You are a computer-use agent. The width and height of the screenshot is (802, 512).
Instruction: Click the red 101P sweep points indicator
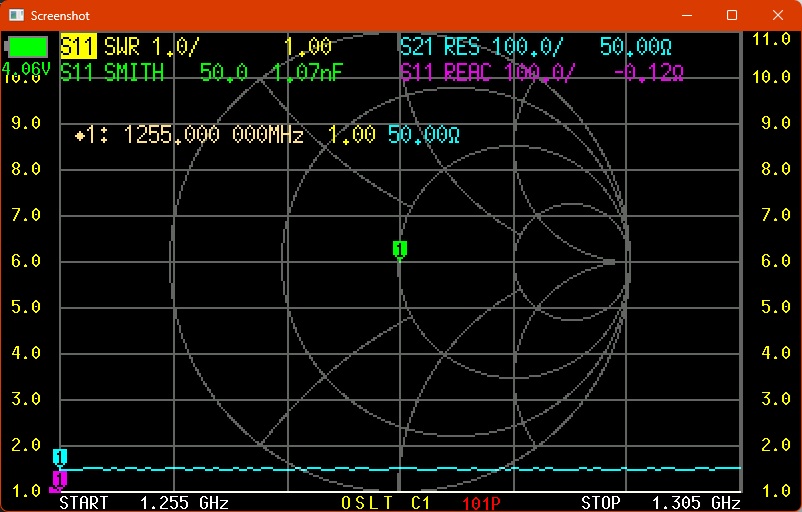click(485, 502)
